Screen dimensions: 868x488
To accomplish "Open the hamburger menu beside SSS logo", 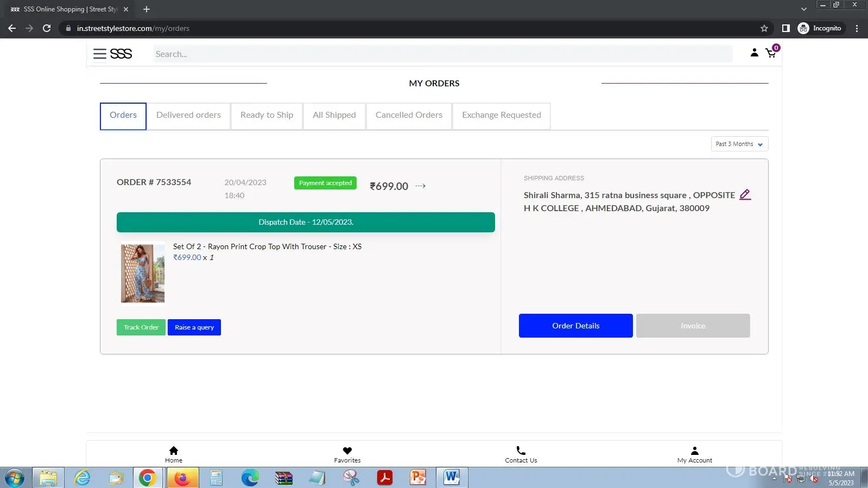I will click(99, 54).
